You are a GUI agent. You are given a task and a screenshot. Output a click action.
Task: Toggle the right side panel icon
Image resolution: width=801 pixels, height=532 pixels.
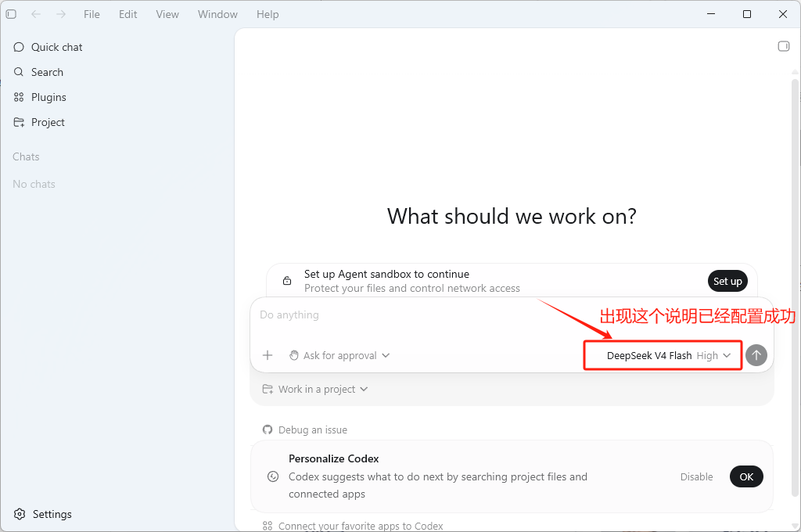point(784,46)
